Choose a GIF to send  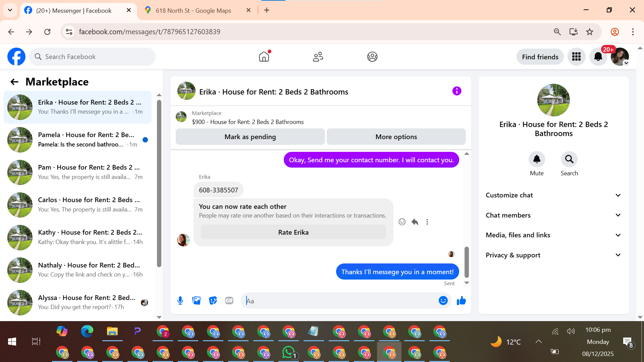[x=229, y=301]
